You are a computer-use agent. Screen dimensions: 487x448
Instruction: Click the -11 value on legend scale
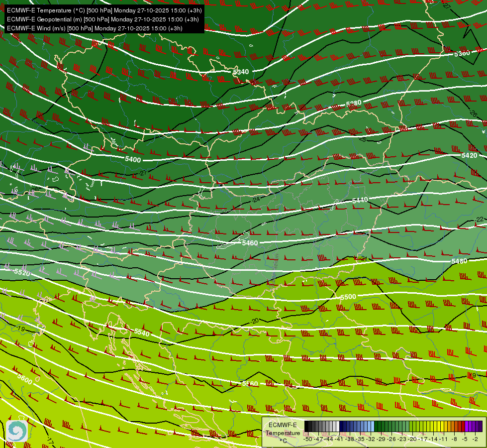tap(444, 439)
